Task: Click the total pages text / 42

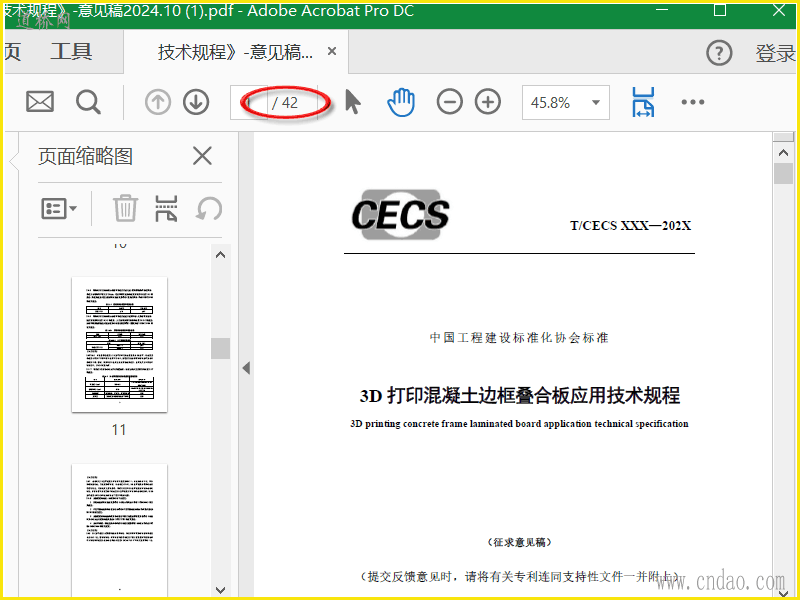Action: (285, 103)
